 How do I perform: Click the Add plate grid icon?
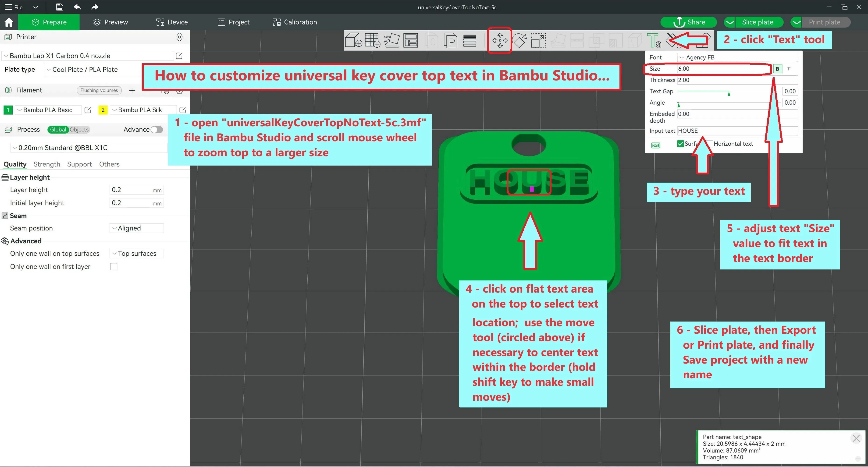(x=373, y=40)
